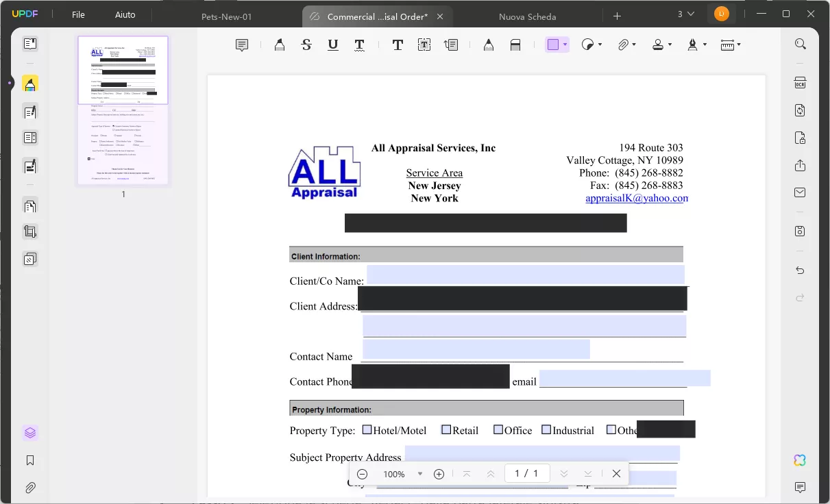
Task: Select the attach file paperclip tool
Action: 622,45
